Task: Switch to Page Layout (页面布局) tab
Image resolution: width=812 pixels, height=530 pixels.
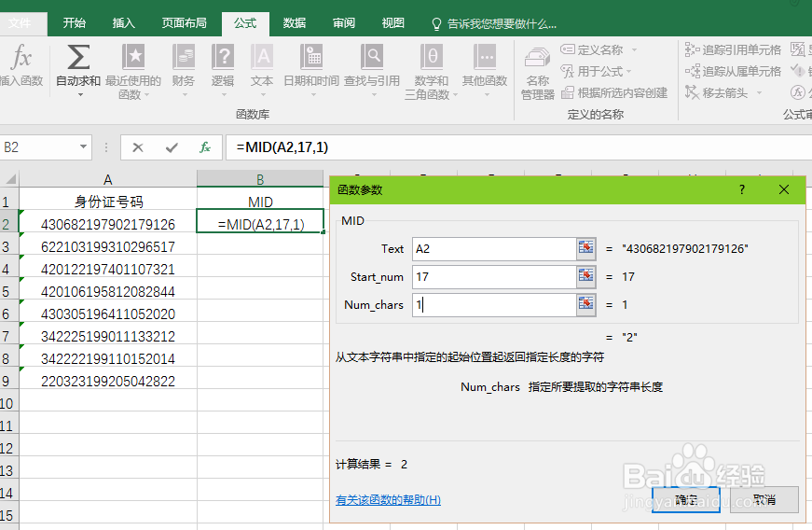Action: (185, 23)
